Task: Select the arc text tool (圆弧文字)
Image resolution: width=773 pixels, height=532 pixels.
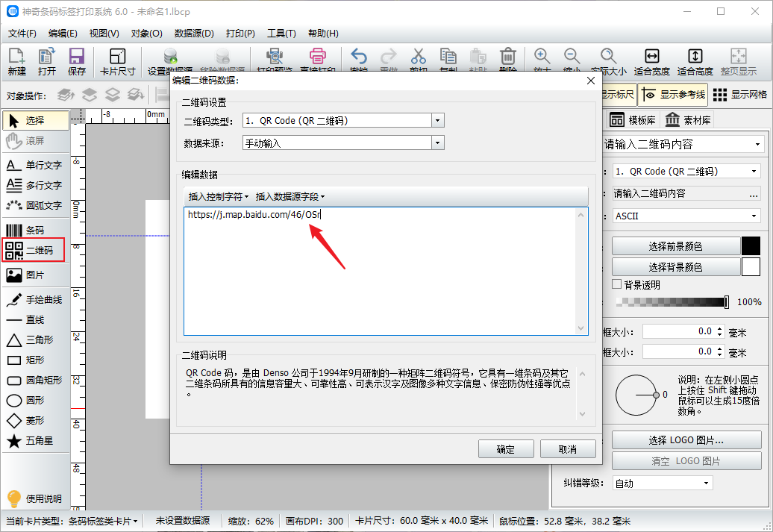Action: click(x=36, y=206)
